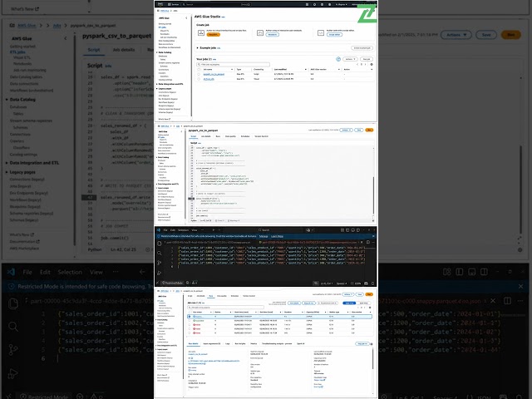Expand the Example jobs section
Image resolution: width=532 pixels, height=399 pixels.
pyautogui.click(x=197, y=48)
